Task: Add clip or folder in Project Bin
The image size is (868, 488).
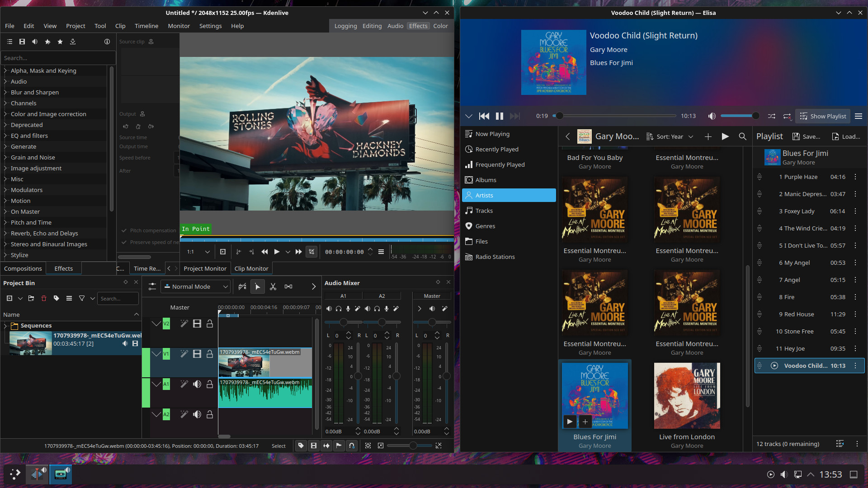Action: coord(9,298)
